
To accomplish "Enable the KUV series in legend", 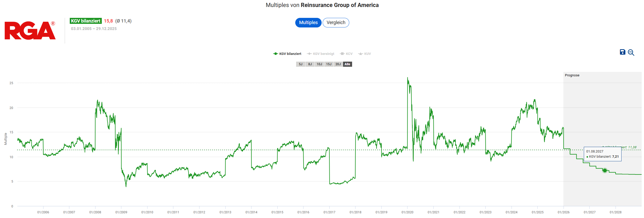I will [x=364, y=54].
